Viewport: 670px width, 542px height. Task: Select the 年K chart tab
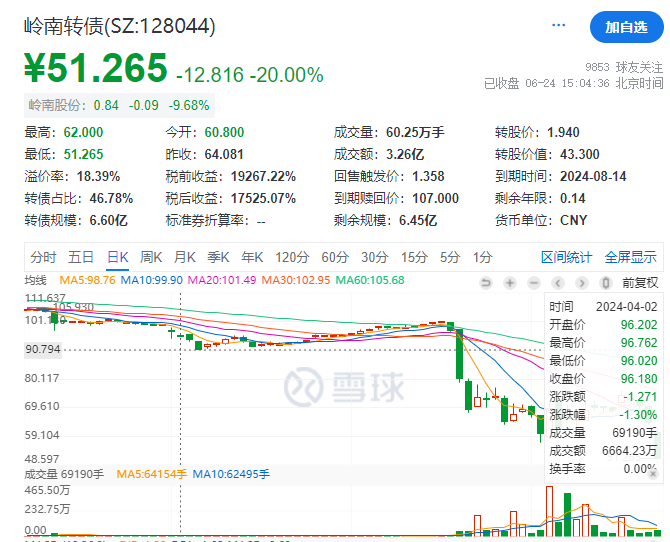click(x=252, y=257)
